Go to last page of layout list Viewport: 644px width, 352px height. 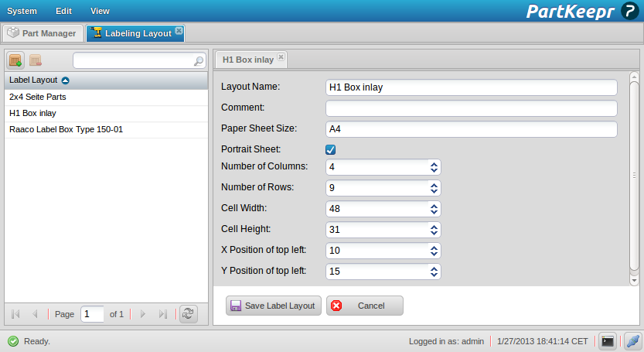(162, 314)
